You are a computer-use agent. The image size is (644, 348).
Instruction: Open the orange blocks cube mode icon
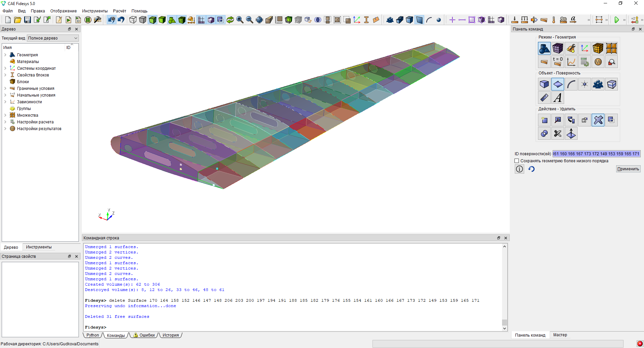598,48
